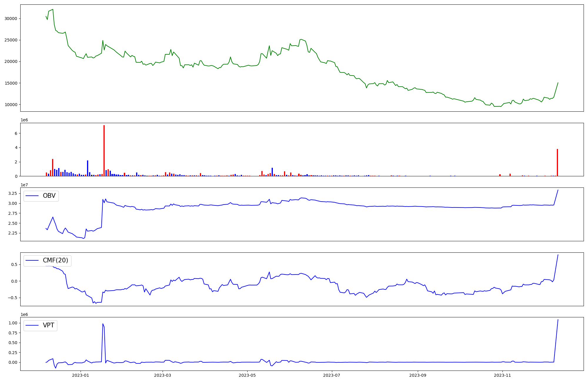The width and height of the screenshot is (588, 382).
Task: Click the 3.25 tick on OBV axis
Action: coord(12,193)
